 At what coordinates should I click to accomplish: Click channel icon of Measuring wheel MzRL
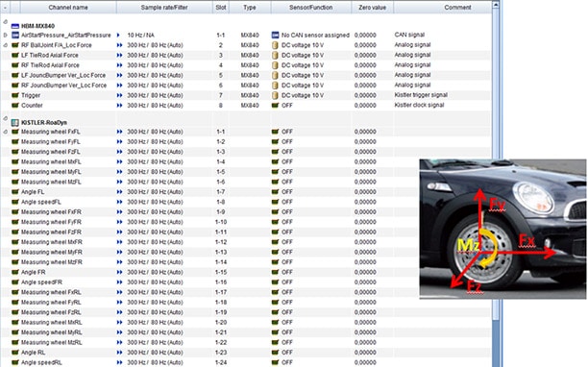click(x=15, y=342)
